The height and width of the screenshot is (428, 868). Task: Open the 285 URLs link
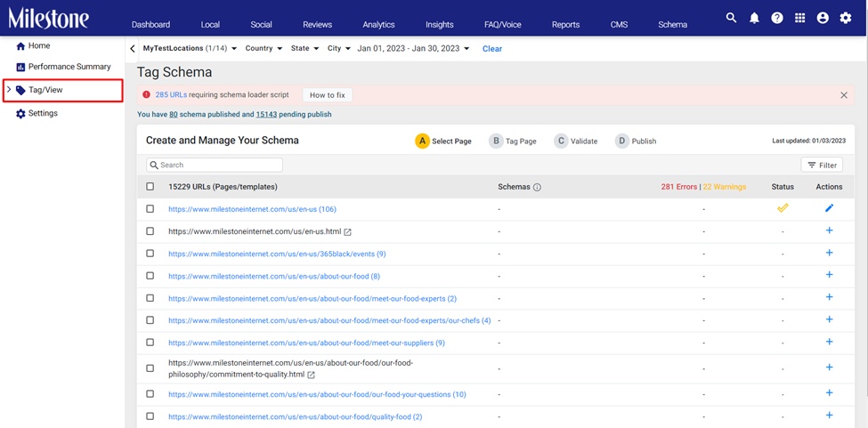tap(171, 95)
